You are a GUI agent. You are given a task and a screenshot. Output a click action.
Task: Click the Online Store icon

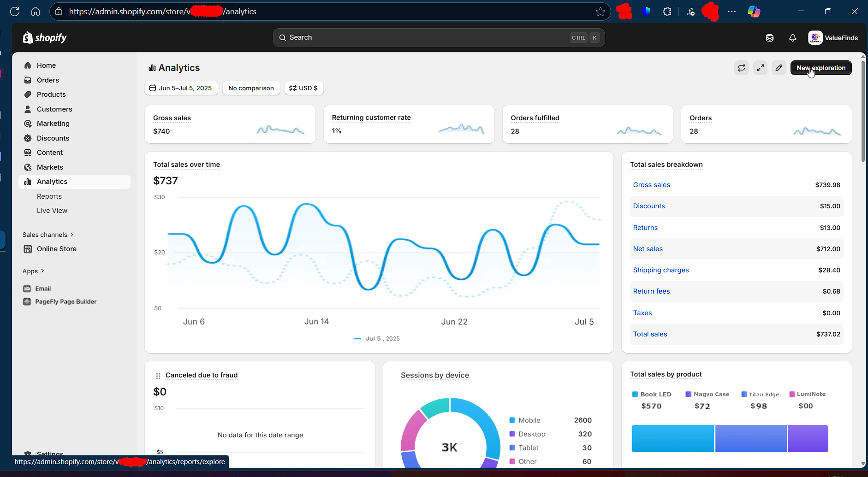coord(28,249)
